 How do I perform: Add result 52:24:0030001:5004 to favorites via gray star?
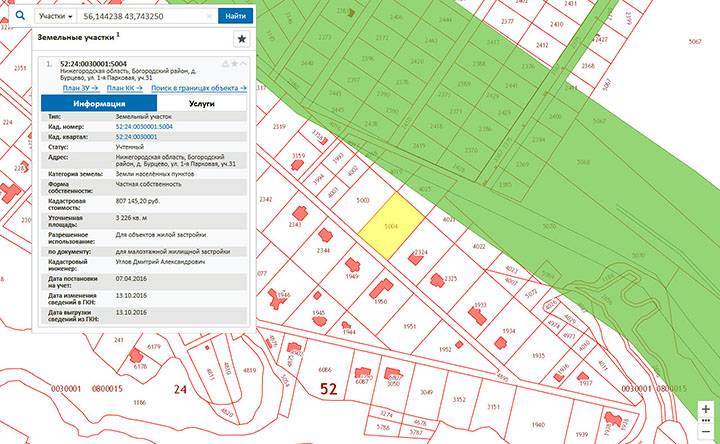pos(234,64)
